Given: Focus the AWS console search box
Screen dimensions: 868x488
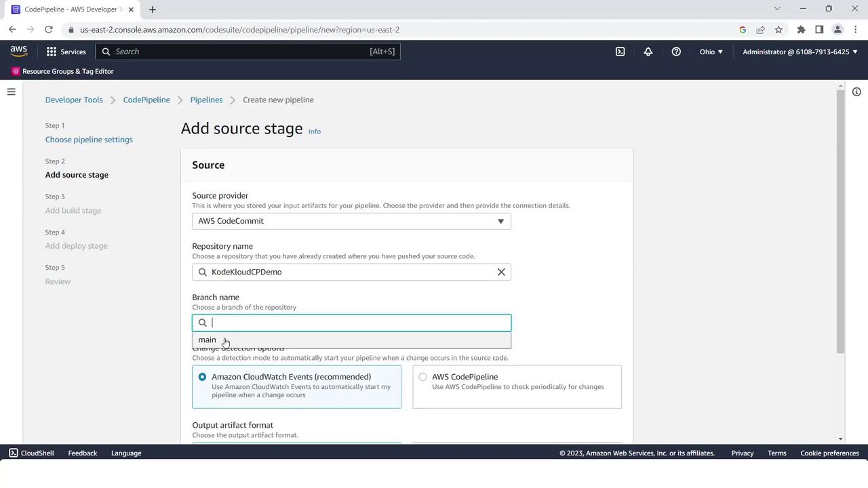Looking at the screenshot, I should click(248, 52).
